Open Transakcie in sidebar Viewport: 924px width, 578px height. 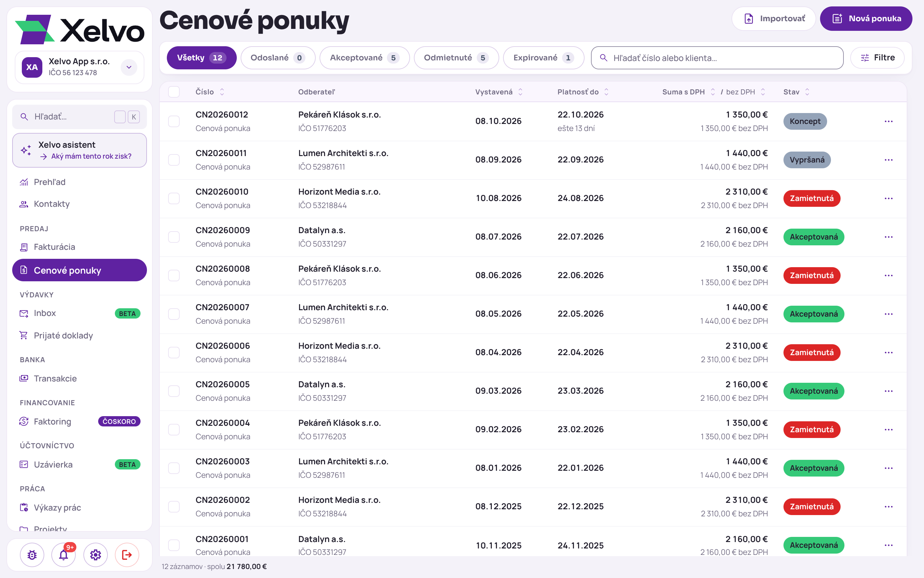coord(80,379)
